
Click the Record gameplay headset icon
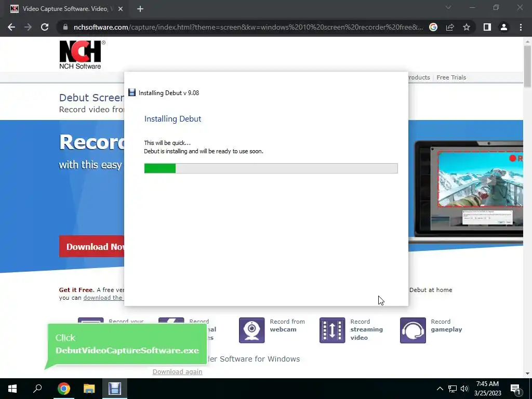[413, 330]
